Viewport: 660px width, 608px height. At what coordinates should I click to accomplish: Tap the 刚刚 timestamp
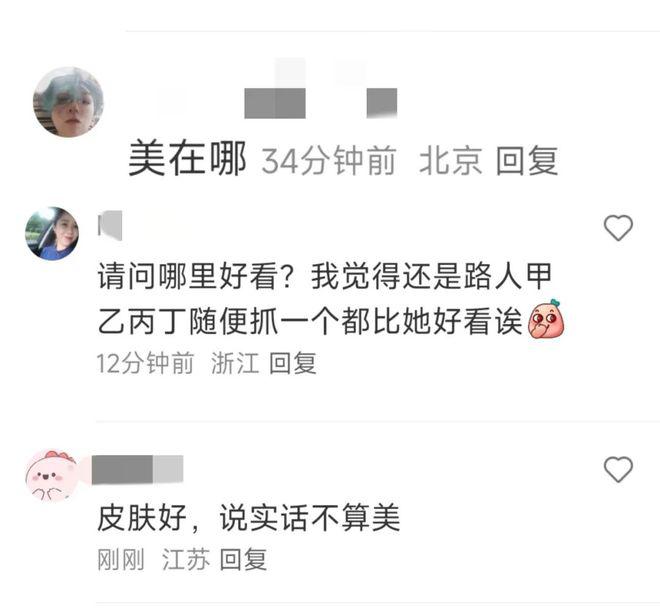pyautogui.click(x=121, y=559)
